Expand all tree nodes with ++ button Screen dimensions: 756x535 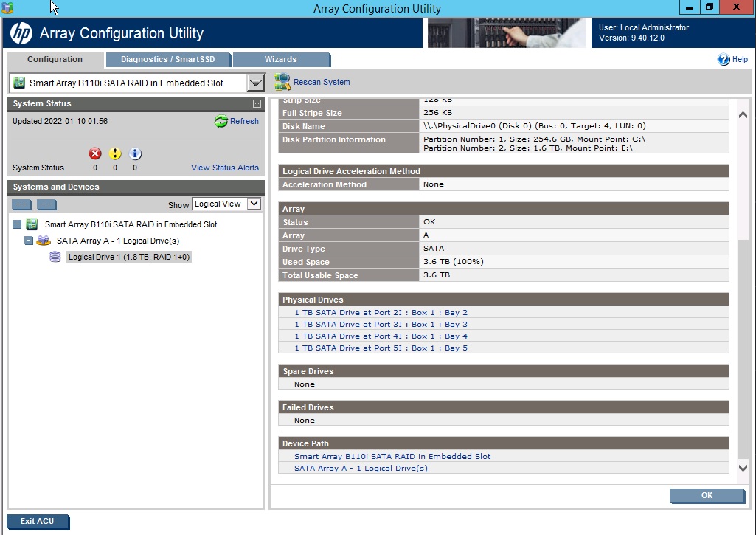[21, 204]
